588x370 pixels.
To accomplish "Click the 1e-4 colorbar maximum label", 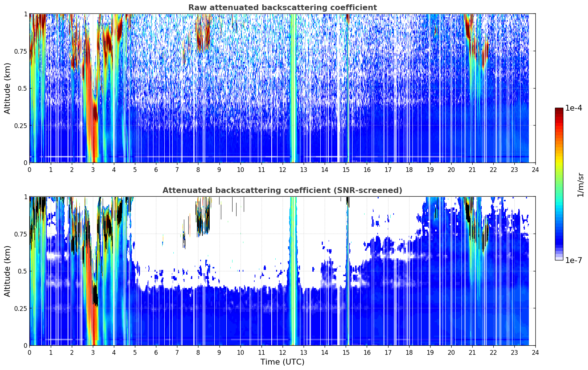I will (x=573, y=108).
